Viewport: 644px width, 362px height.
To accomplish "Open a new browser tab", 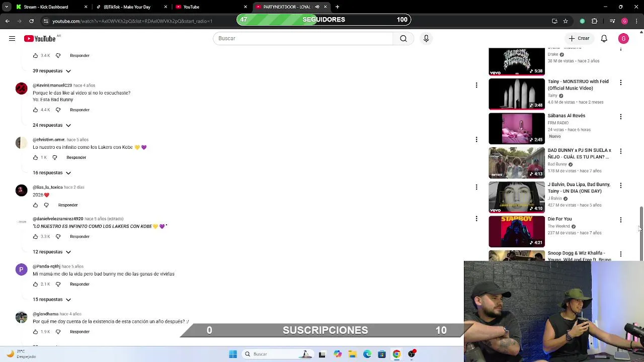I will [x=337, y=7].
